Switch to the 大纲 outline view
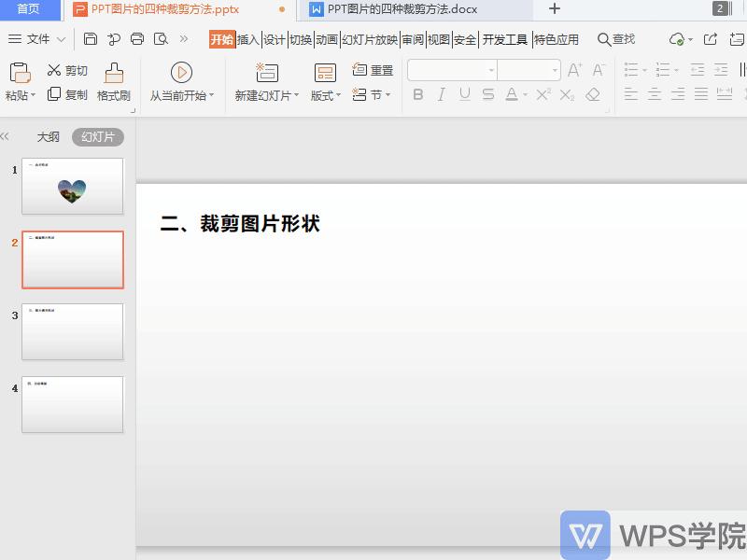Viewport: 747px width, 560px height. [48, 136]
